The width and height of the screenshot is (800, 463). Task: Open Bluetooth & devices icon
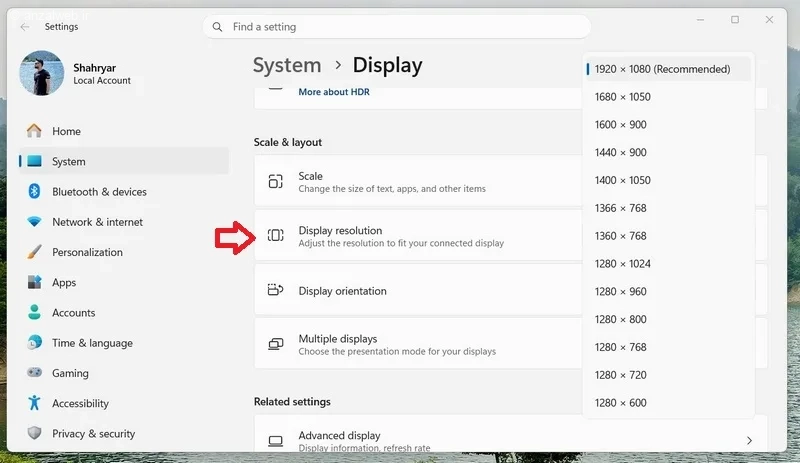click(34, 191)
